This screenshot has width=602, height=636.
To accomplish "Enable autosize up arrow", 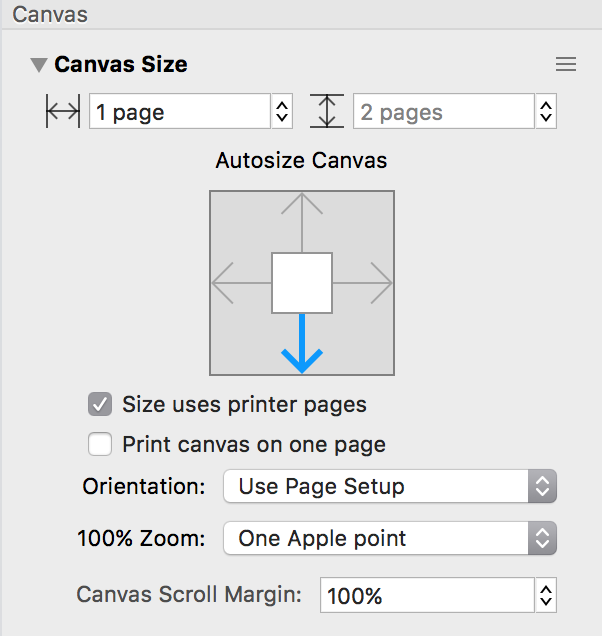I will click(302, 222).
